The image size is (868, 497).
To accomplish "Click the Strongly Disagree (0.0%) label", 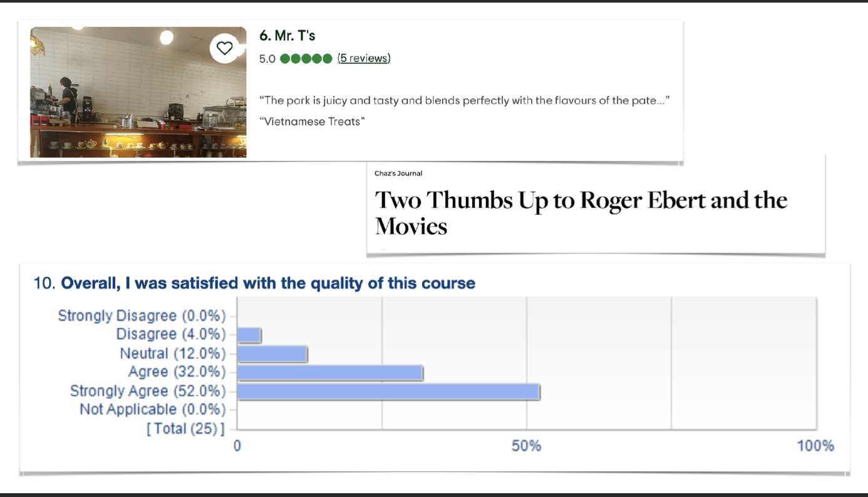I will coord(142,315).
